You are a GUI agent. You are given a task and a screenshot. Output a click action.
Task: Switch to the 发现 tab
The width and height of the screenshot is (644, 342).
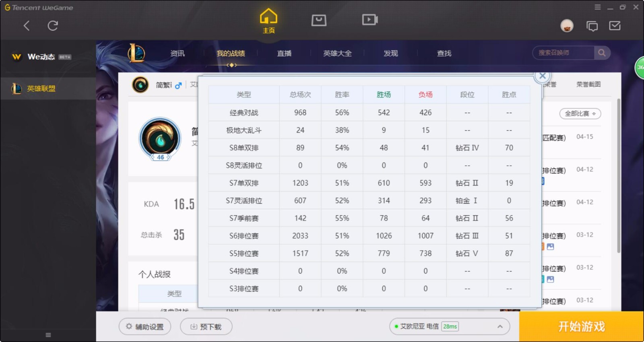click(x=390, y=54)
